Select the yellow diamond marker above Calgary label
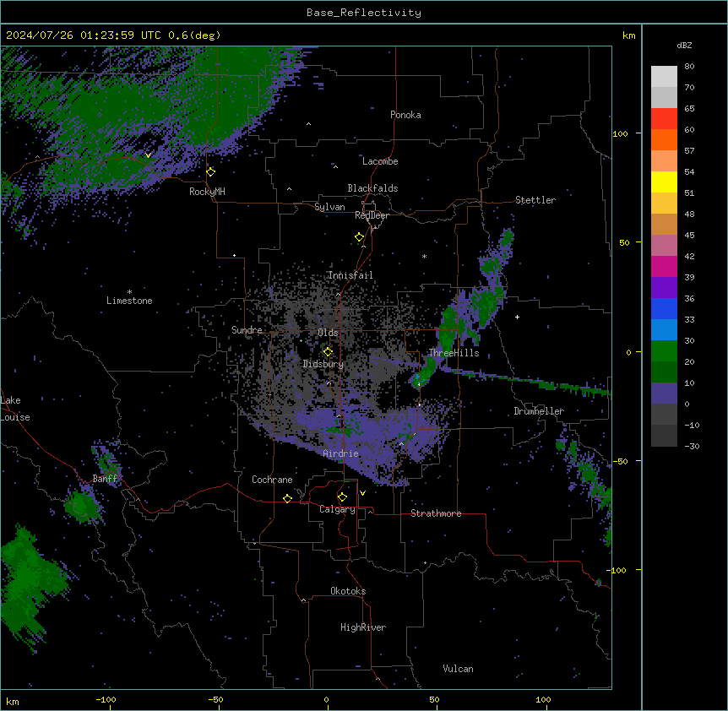The height and width of the screenshot is (711, 728). (x=342, y=497)
